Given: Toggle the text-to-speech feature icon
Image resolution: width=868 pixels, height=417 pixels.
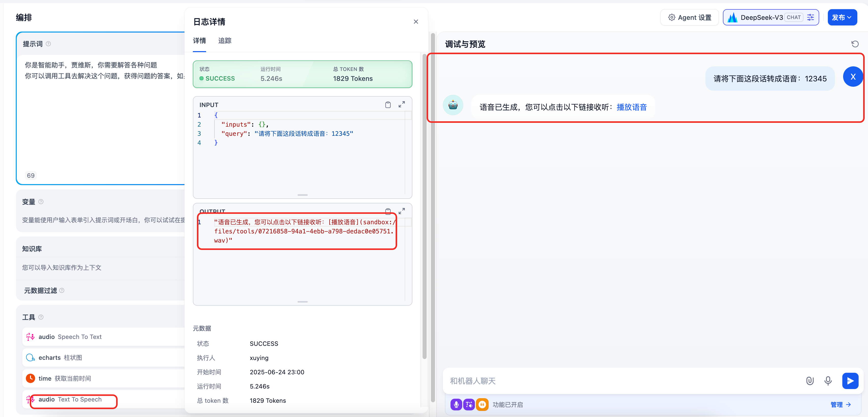Looking at the screenshot, I should click(x=469, y=405).
